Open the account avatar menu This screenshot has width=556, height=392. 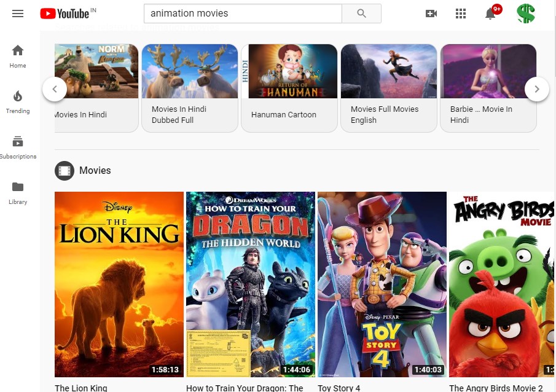(525, 14)
